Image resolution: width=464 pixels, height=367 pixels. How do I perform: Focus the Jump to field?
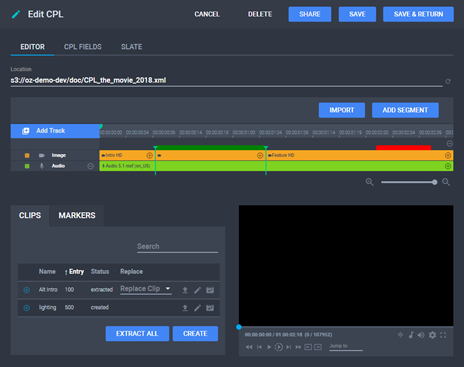(346, 346)
